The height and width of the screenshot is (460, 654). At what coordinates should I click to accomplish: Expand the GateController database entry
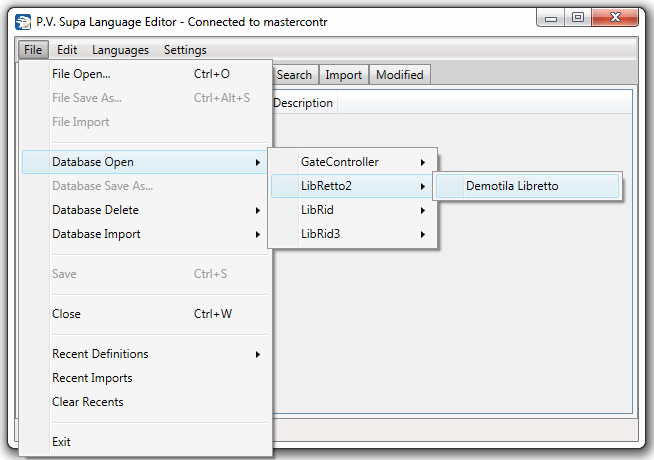340,162
